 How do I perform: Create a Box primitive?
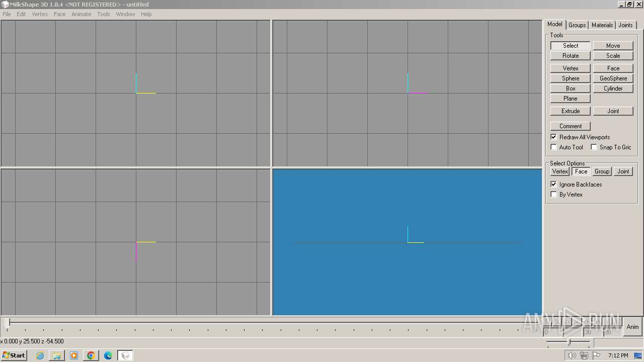[x=571, y=88]
